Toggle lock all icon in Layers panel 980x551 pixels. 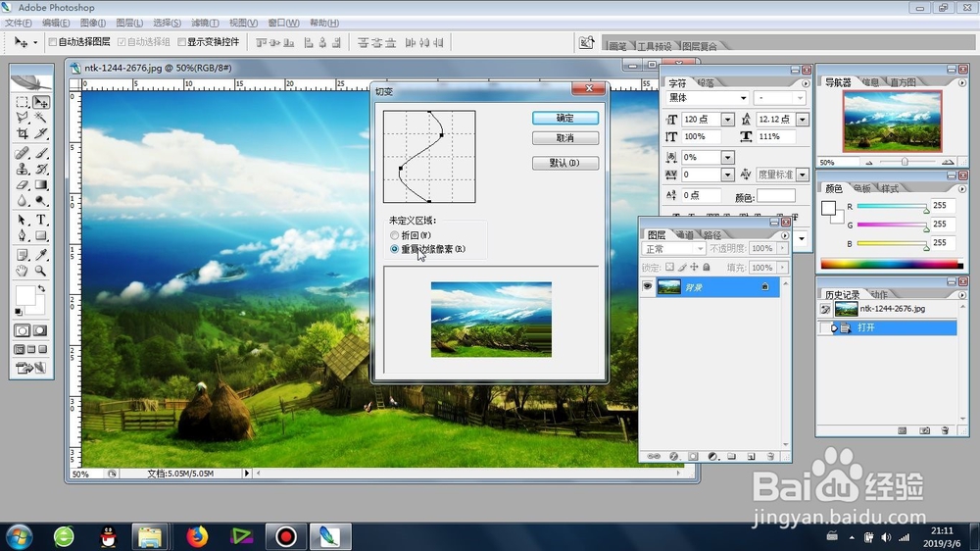click(x=707, y=267)
